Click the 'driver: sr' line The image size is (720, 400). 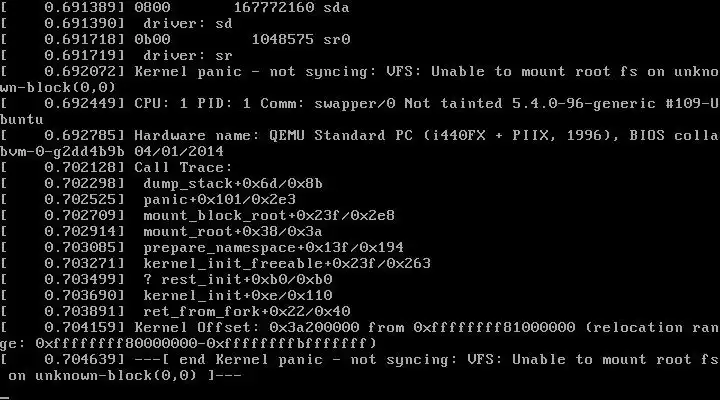(188, 56)
